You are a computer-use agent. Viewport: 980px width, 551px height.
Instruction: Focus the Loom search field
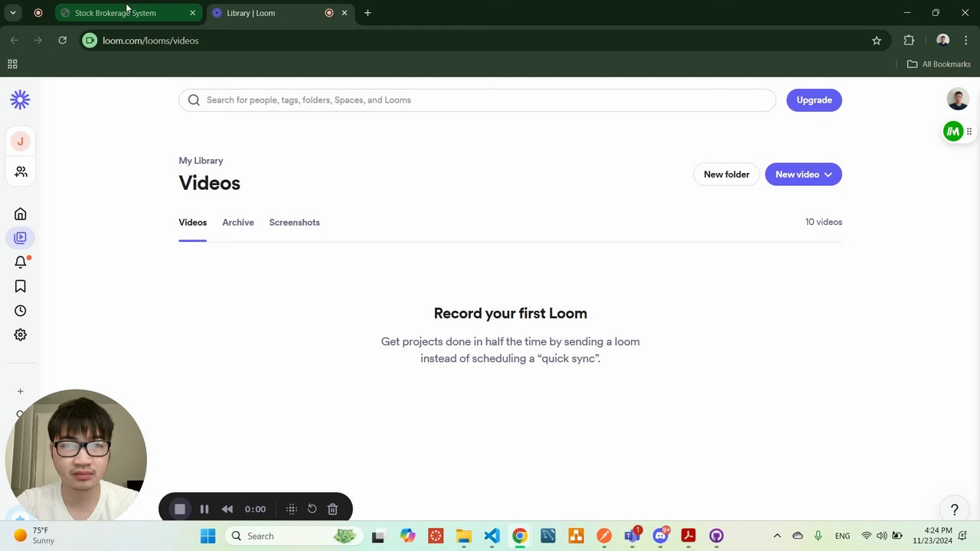tap(477, 100)
